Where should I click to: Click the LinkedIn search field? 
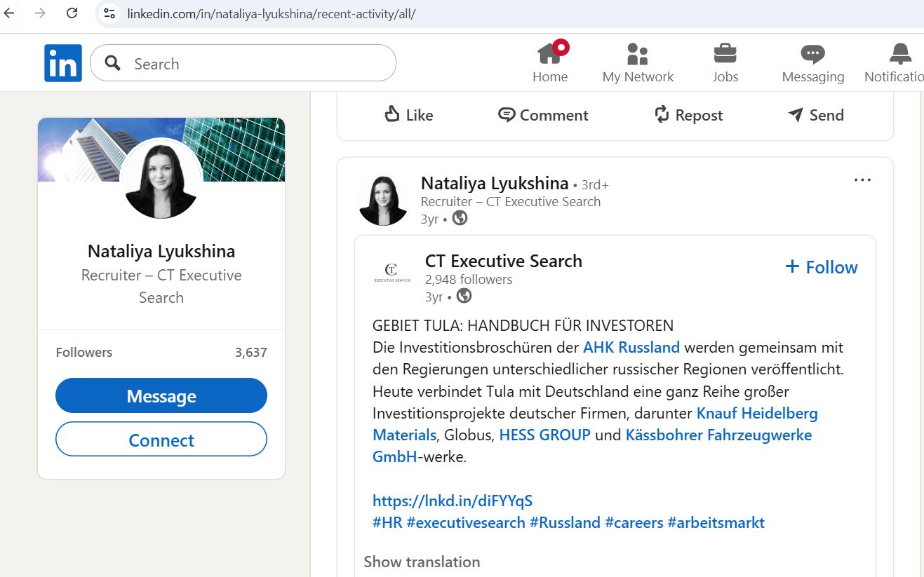click(x=260, y=64)
